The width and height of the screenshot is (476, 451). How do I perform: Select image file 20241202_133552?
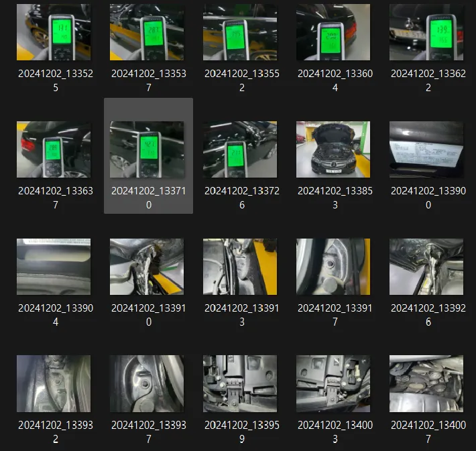pyautogui.click(x=240, y=32)
